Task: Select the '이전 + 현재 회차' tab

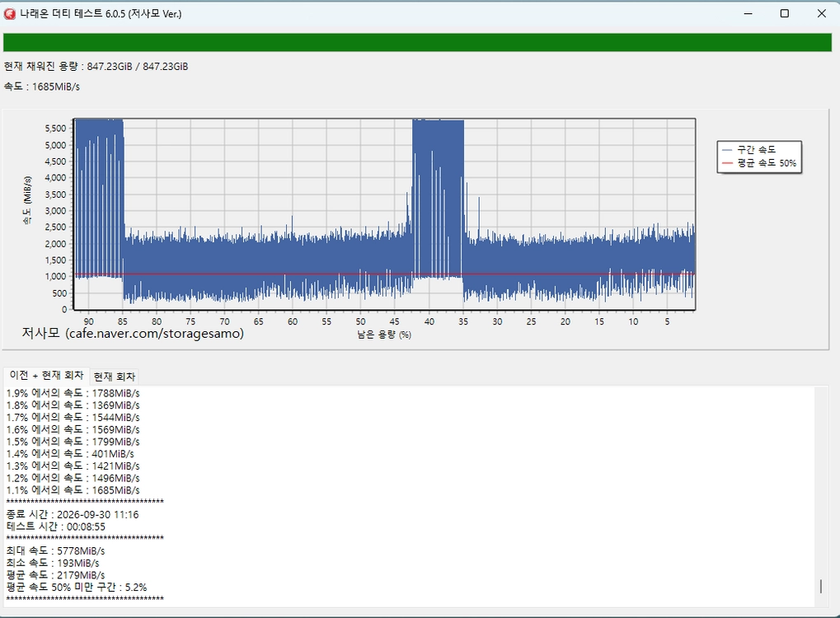Action: (47, 376)
